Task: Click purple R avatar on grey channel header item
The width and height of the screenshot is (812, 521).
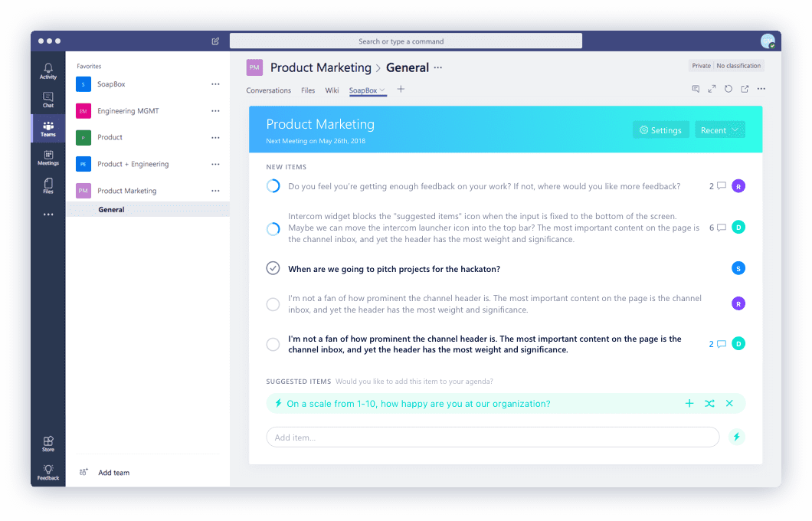Action: 738,303
